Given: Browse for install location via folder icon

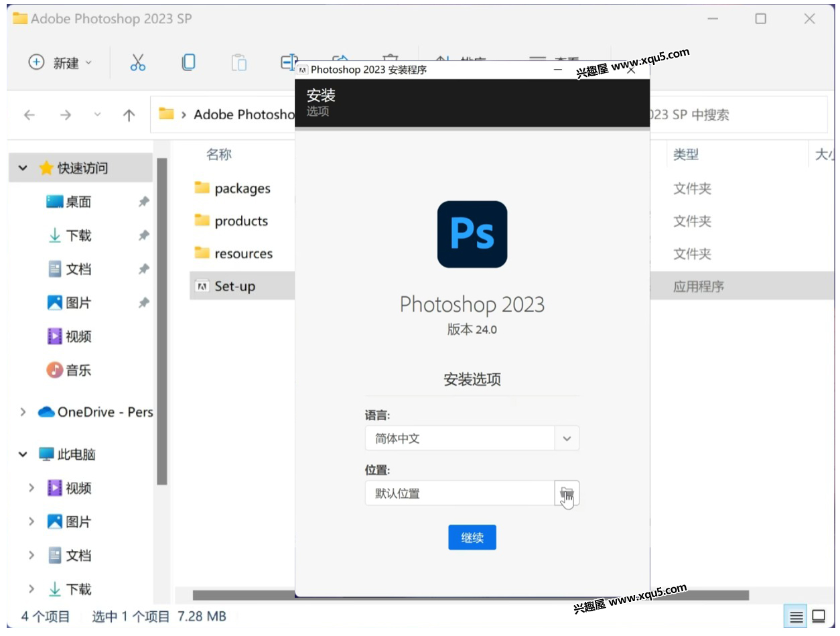Looking at the screenshot, I should (567, 493).
